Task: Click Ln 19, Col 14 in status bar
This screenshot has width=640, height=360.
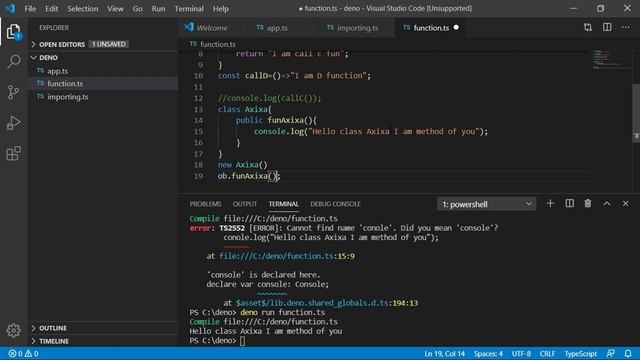Action: click(444, 353)
